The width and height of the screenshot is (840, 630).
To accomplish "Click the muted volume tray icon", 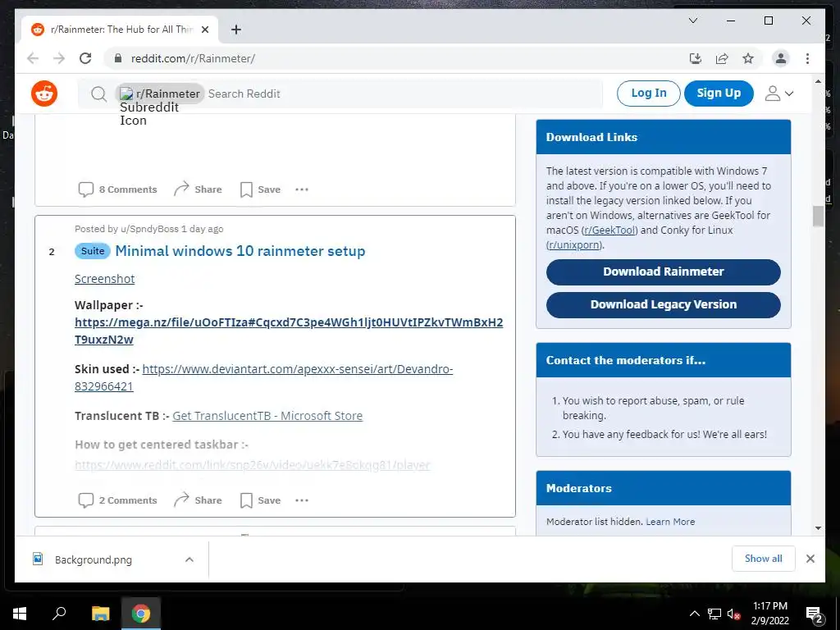I will [x=733, y=614].
